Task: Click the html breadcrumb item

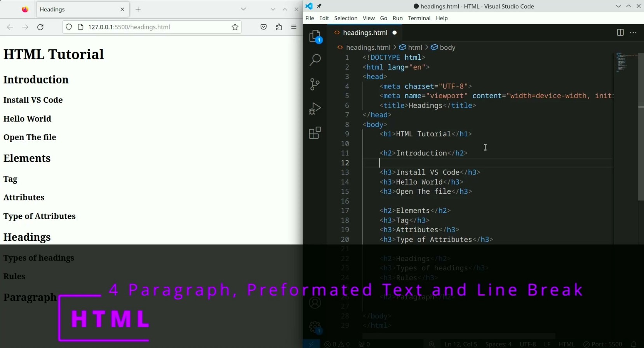Action: [x=415, y=47]
